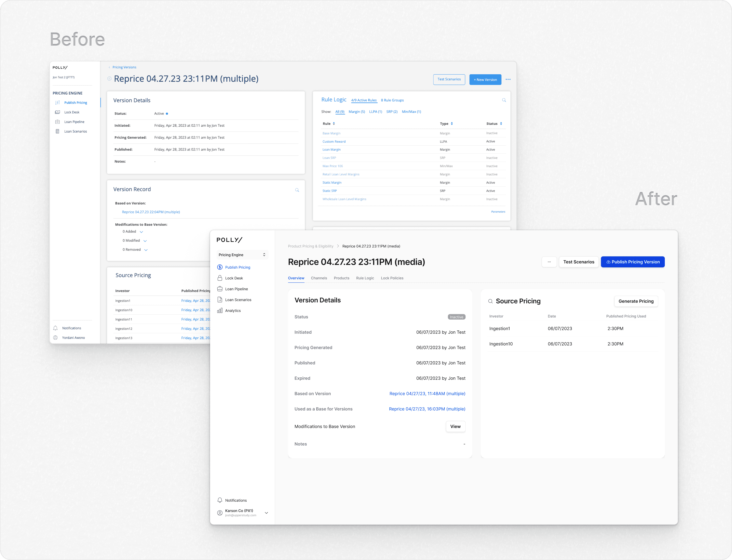The height and width of the screenshot is (560, 732).
Task: Click Notifications bell icon in After sidebar
Action: (220, 500)
